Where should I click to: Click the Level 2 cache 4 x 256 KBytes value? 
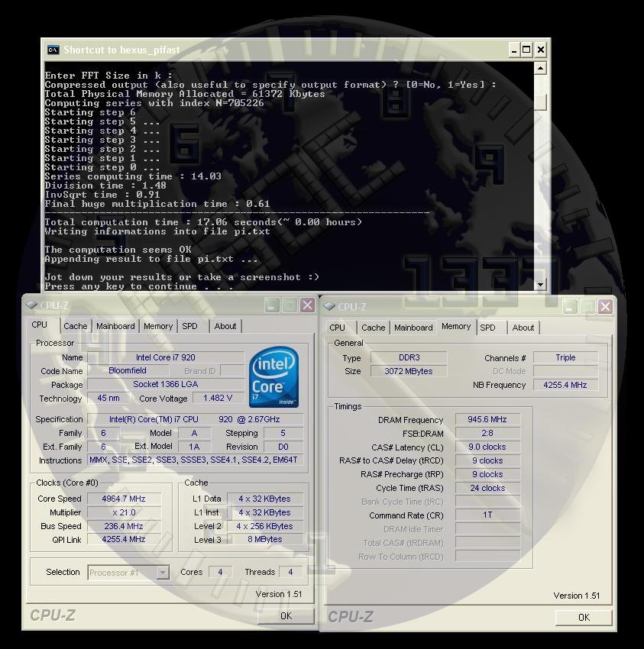coord(265,526)
